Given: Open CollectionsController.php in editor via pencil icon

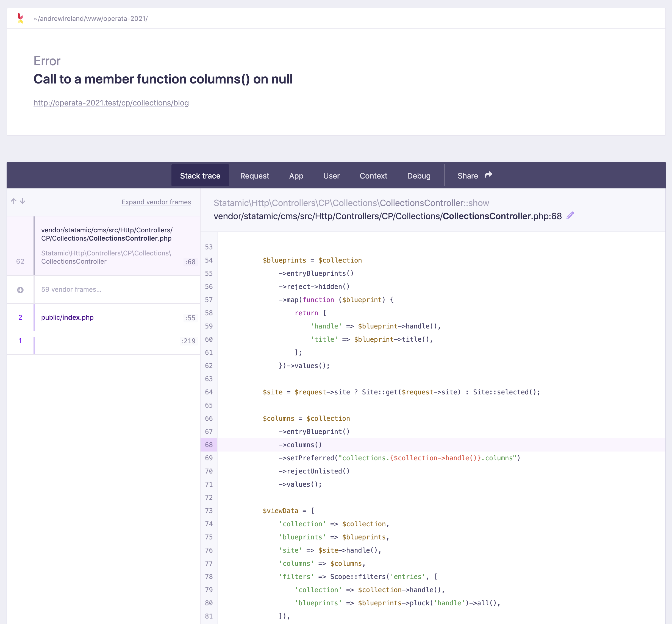Looking at the screenshot, I should coord(571,215).
